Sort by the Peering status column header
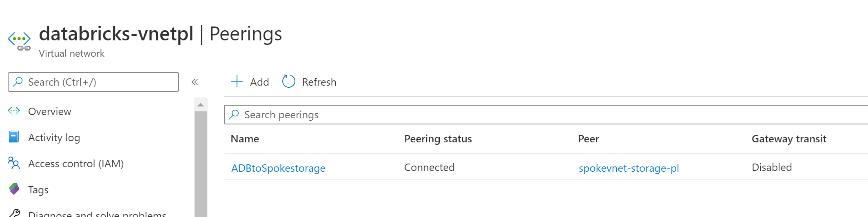This screenshot has height=217, width=868. coord(438,139)
